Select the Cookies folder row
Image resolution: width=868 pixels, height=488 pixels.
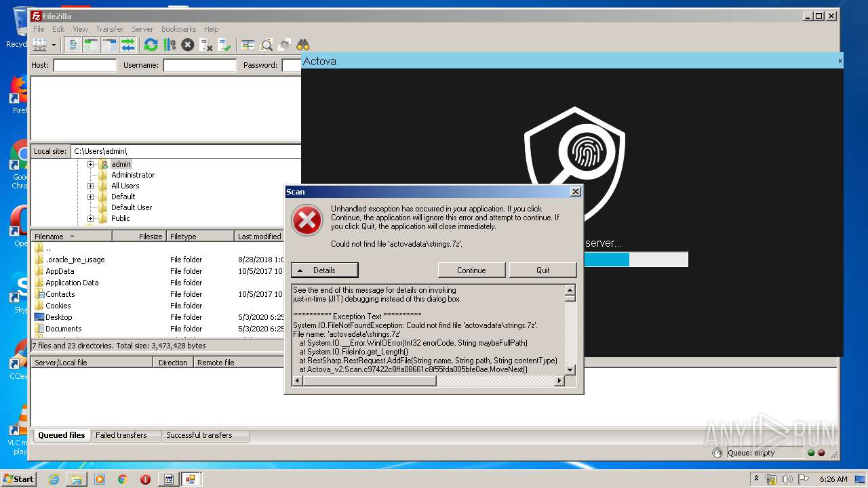coord(158,306)
